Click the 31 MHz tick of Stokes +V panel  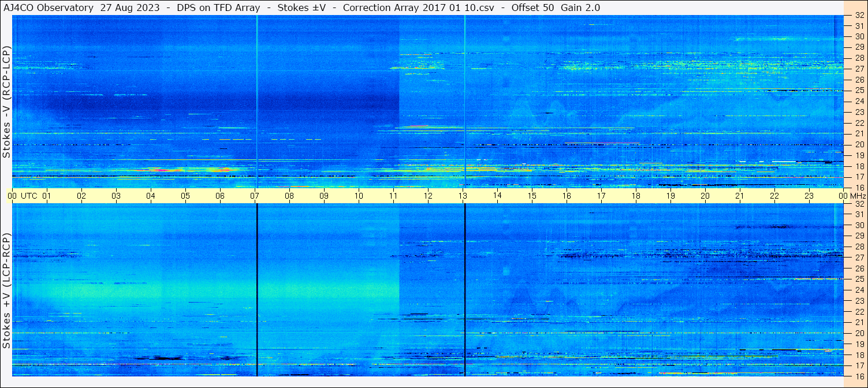(859, 214)
